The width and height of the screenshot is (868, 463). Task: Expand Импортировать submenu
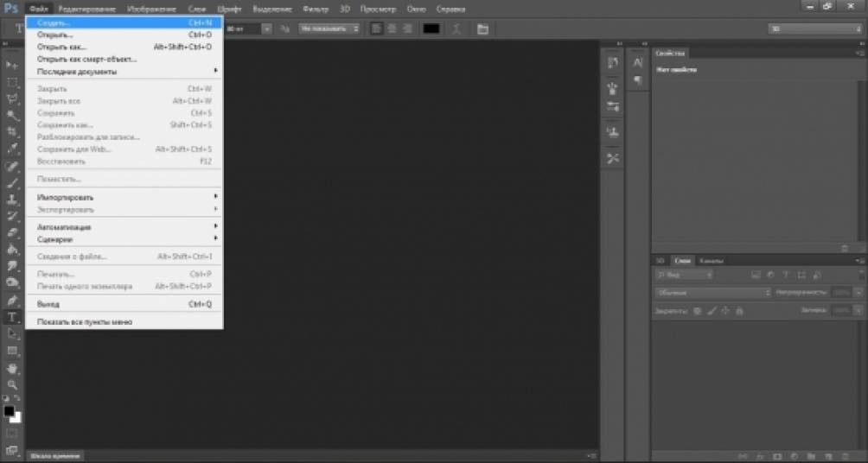pyautogui.click(x=124, y=198)
